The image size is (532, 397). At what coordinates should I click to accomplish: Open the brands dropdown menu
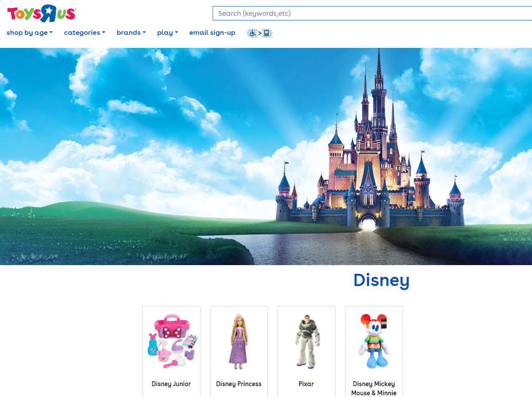131,33
